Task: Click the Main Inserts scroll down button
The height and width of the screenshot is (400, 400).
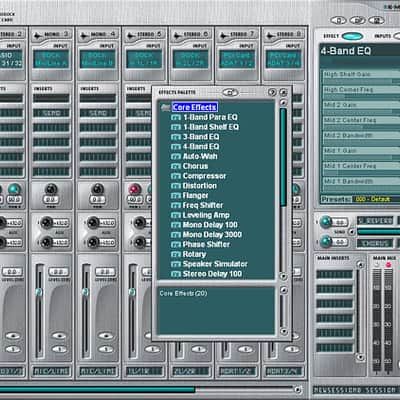Action: click(360, 357)
